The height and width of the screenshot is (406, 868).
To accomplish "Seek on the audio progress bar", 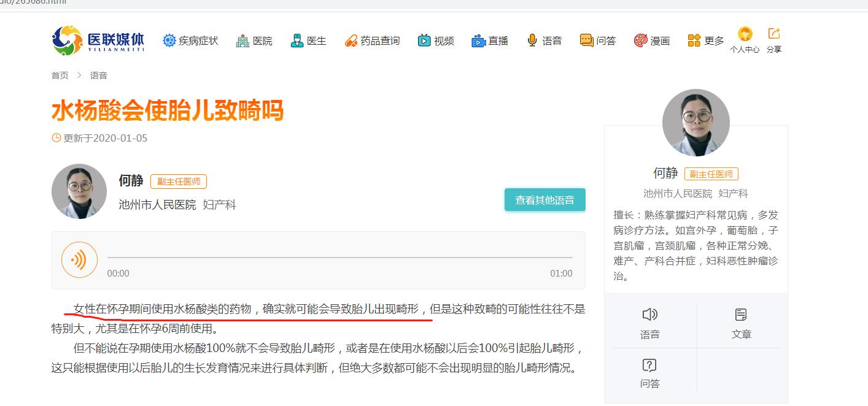I will pyautogui.click(x=341, y=256).
